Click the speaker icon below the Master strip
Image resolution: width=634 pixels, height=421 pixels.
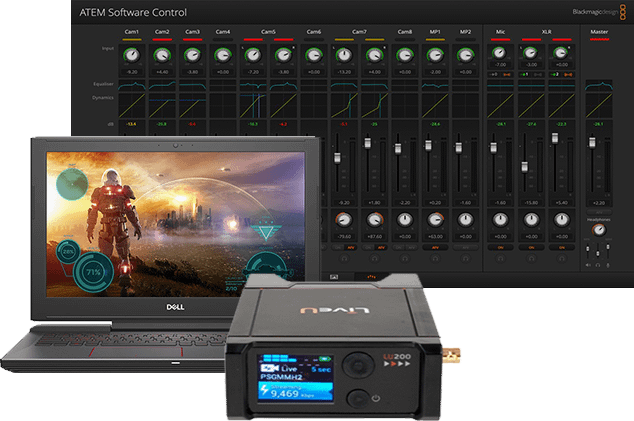pyautogui.click(x=588, y=265)
